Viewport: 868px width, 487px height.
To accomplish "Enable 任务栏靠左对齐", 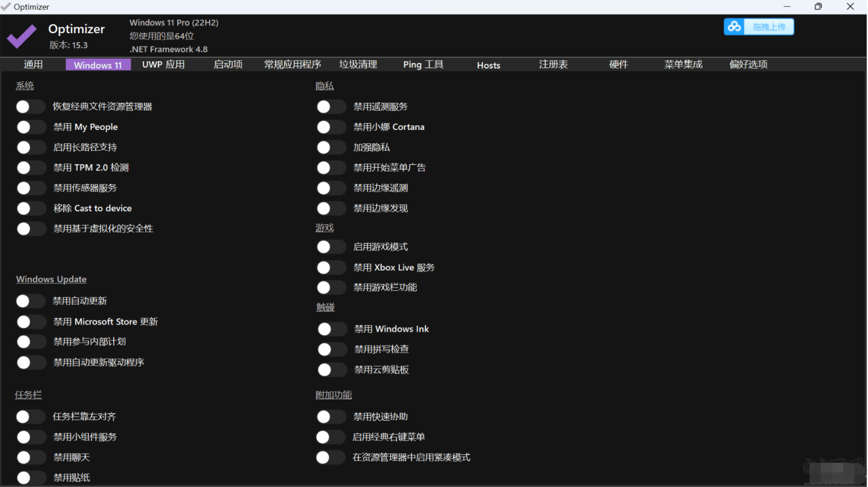I will coord(31,416).
